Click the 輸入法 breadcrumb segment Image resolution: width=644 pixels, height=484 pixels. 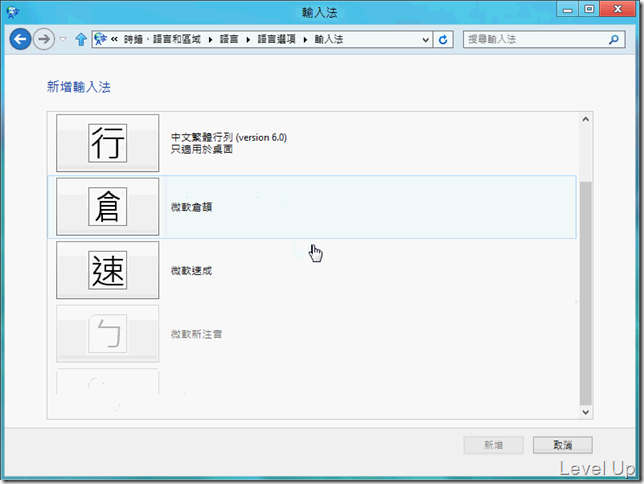[329, 39]
